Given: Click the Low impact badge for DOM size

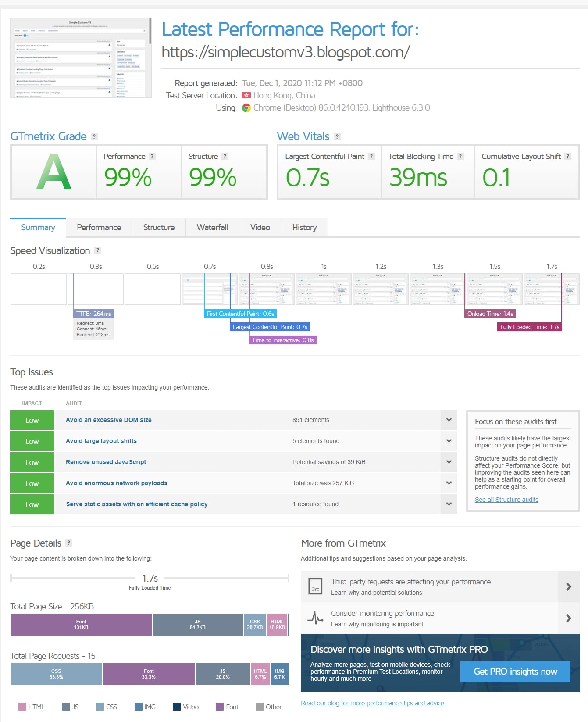Looking at the screenshot, I should click(32, 420).
